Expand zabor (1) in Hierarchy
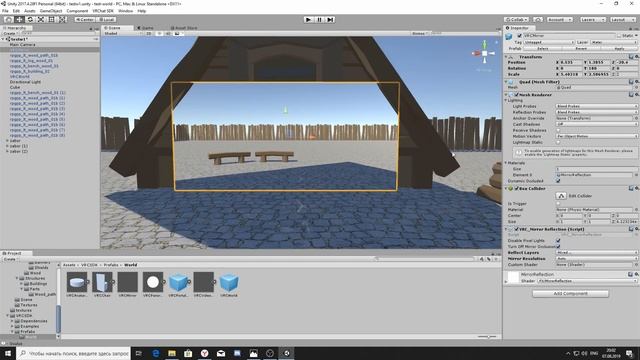This screenshot has height=360, width=640. tap(7, 146)
